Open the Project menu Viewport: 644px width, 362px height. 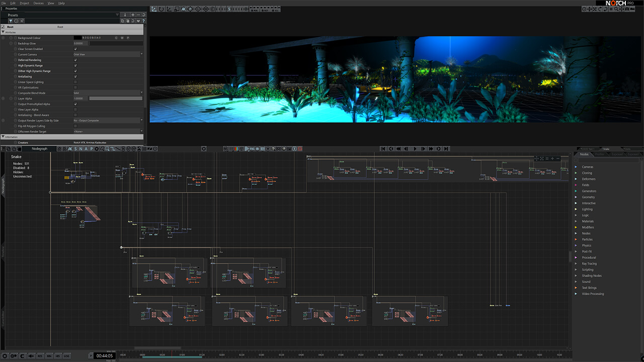24,3
